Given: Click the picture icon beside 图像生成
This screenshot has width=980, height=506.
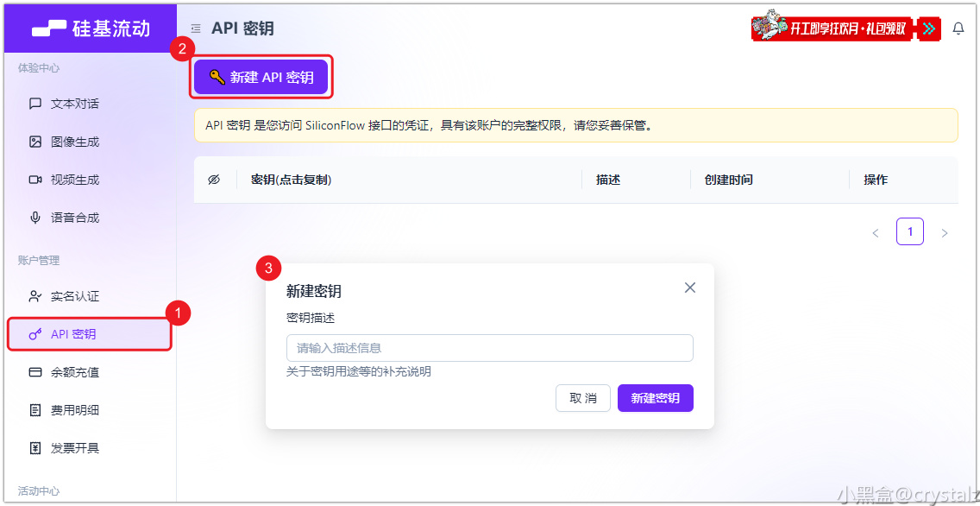Looking at the screenshot, I should (35, 142).
